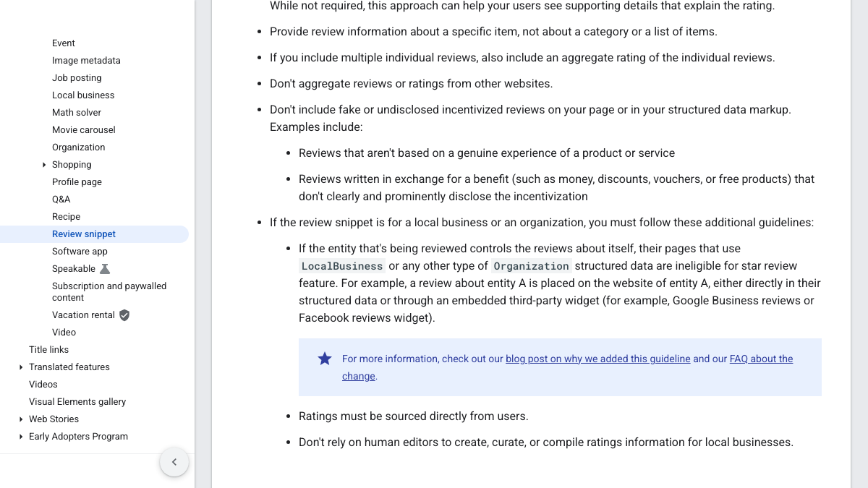Click the Vacation rental verified shield icon
The width and height of the screenshot is (868, 488).
(124, 315)
